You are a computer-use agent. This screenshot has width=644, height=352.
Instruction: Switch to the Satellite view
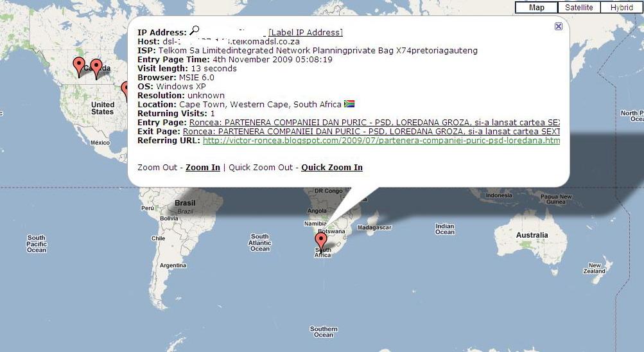click(x=579, y=8)
